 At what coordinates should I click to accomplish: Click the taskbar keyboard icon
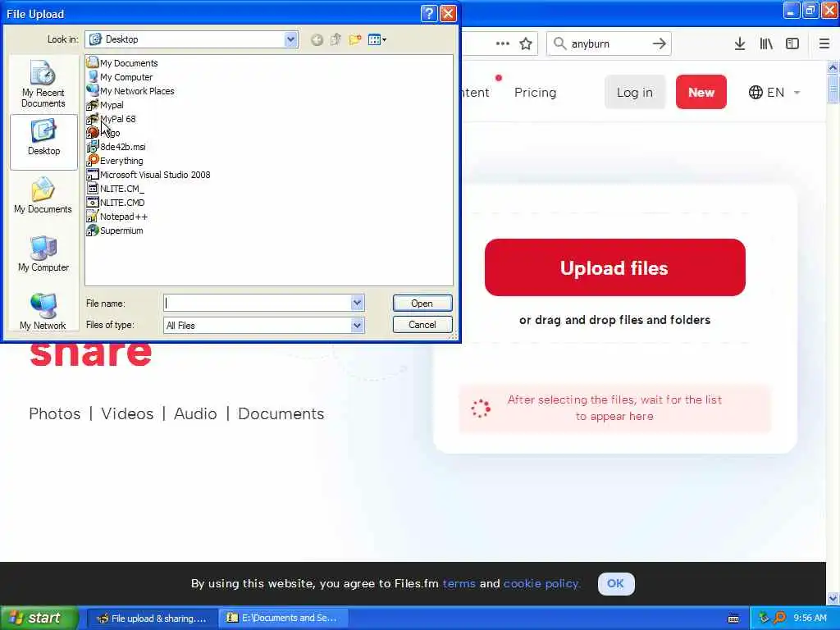(x=733, y=619)
